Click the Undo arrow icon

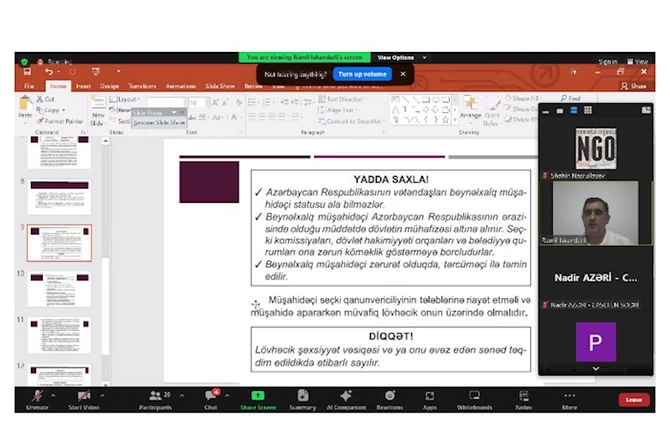coord(49,71)
